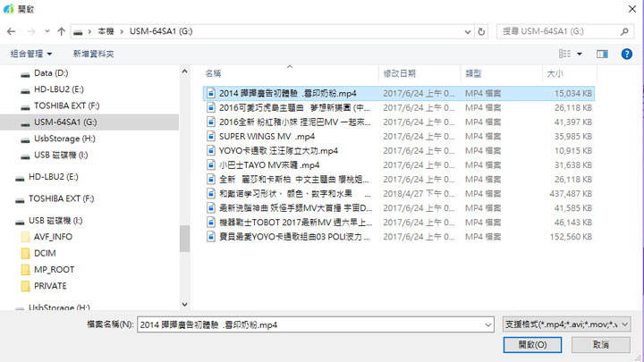Select YOYO卡通歌 汪汪隊立大功.mp4 file
644x362 pixels.
coord(398,151)
